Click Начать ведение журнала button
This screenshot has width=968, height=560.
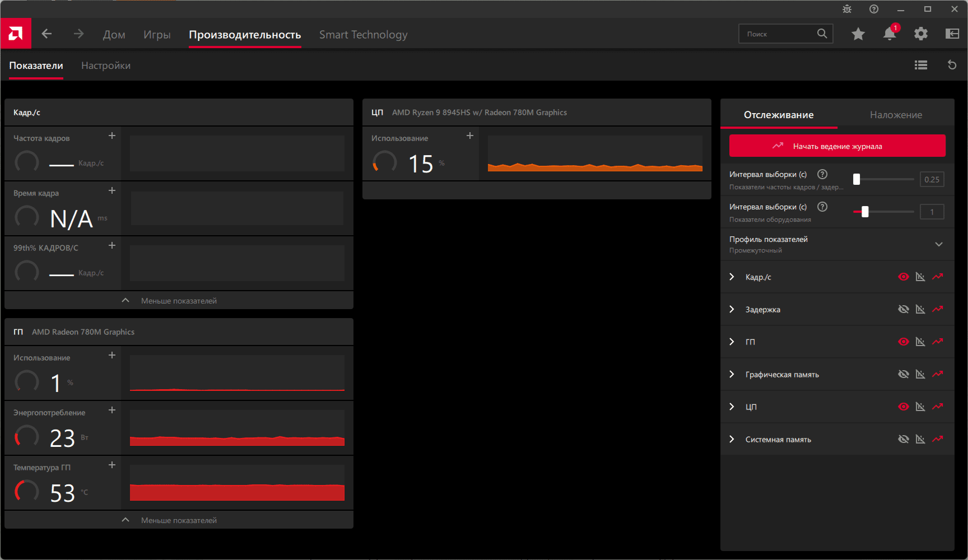(x=837, y=146)
